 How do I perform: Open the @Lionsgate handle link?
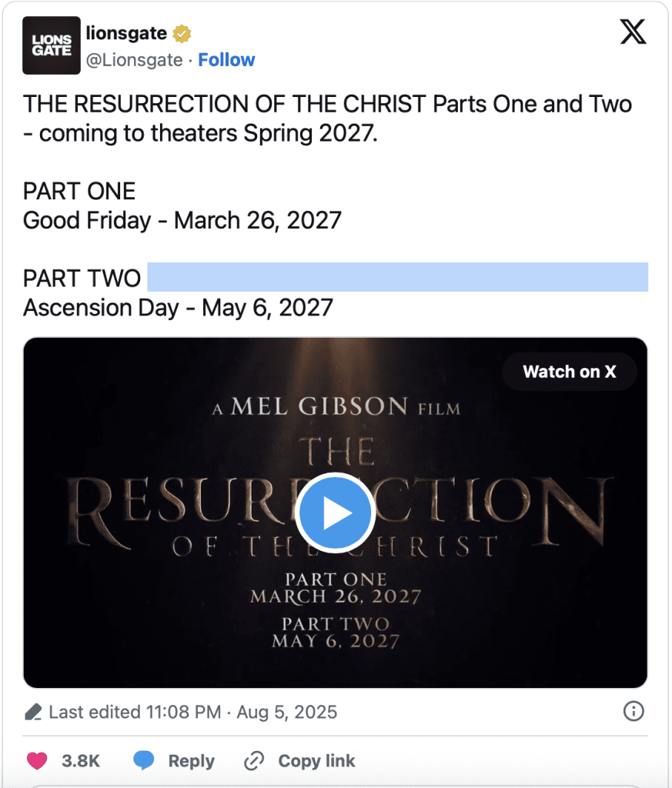click(x=135, y=60)
